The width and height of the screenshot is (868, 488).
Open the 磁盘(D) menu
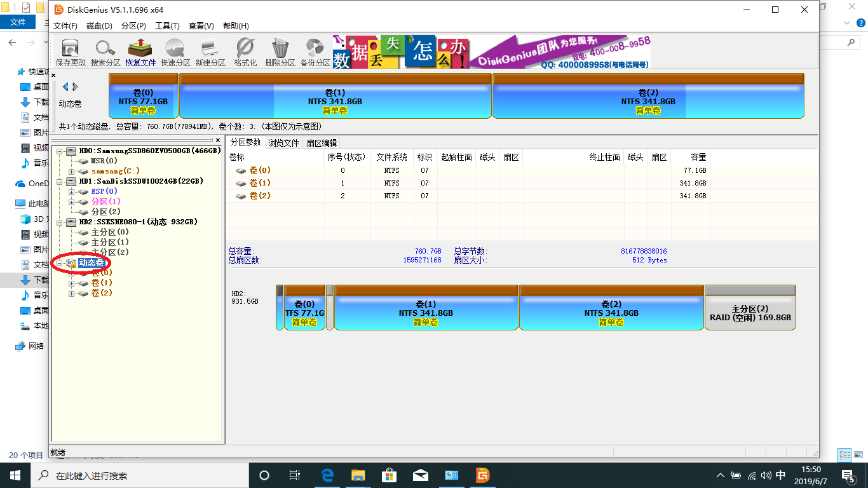click(99, 26)
